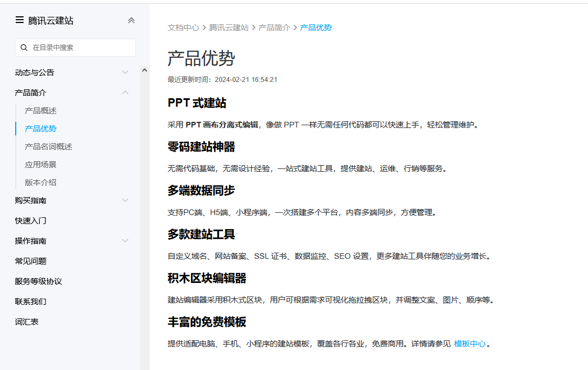Expand the 购买指南 section chevron

pyautogui.click(x=125, y=200)
